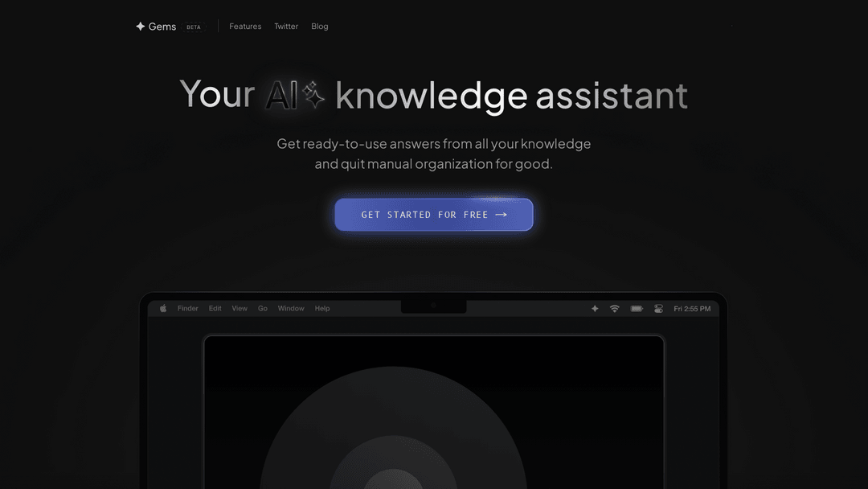Open the Control Center toggle icon

tap(658, 309)
